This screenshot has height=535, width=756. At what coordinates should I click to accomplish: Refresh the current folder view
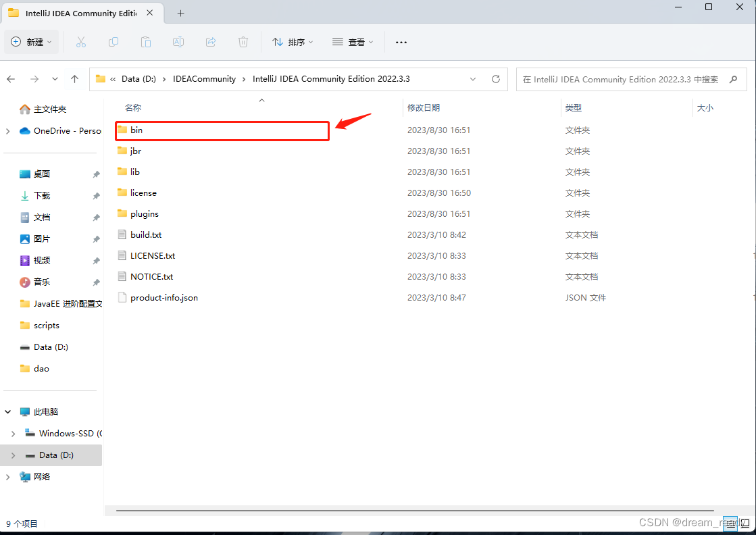point(496,79)
